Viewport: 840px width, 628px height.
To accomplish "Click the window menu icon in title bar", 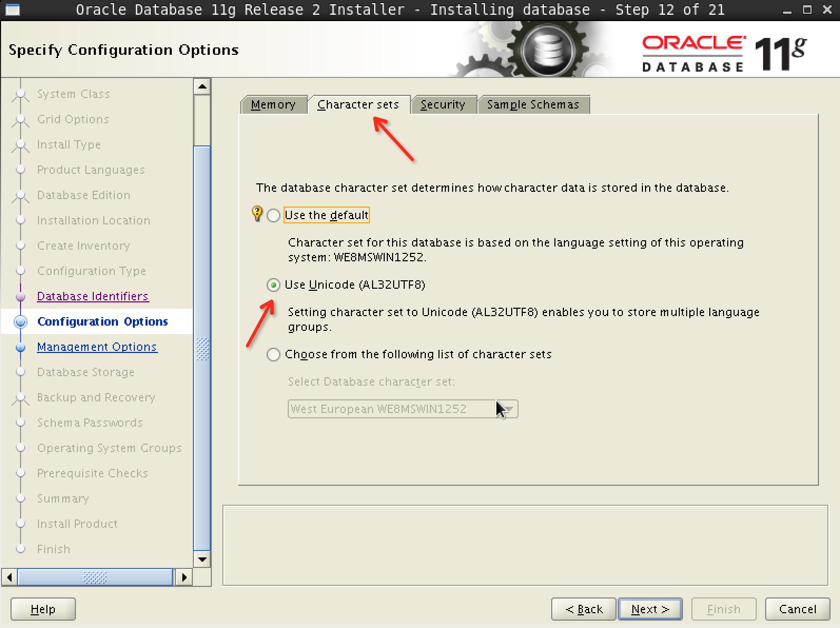I will (x=12, y=9).
